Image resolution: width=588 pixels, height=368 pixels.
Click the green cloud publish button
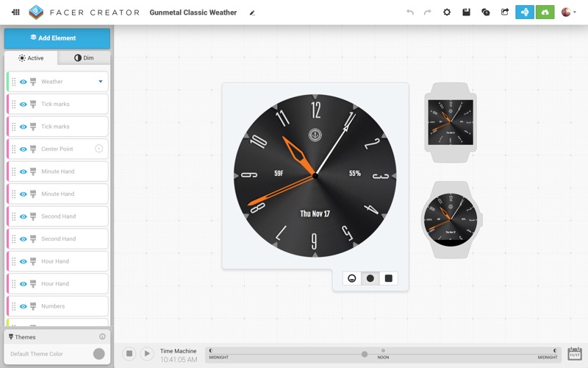click(545, 13)
